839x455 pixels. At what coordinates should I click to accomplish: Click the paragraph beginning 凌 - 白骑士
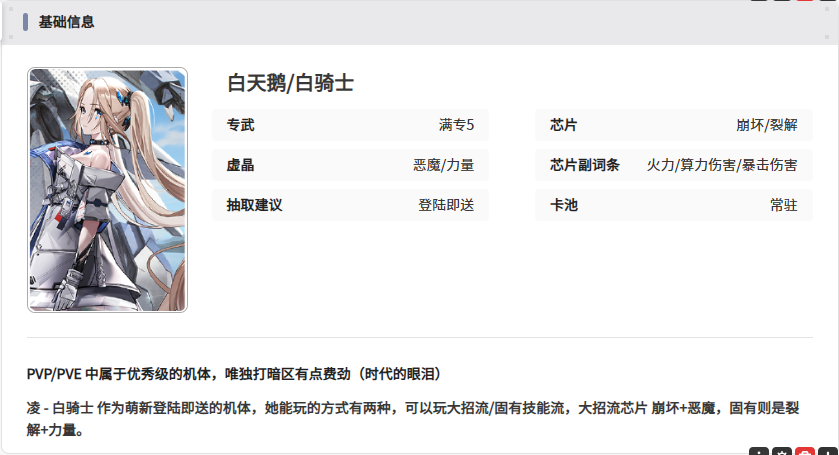(x=413, y=419)
